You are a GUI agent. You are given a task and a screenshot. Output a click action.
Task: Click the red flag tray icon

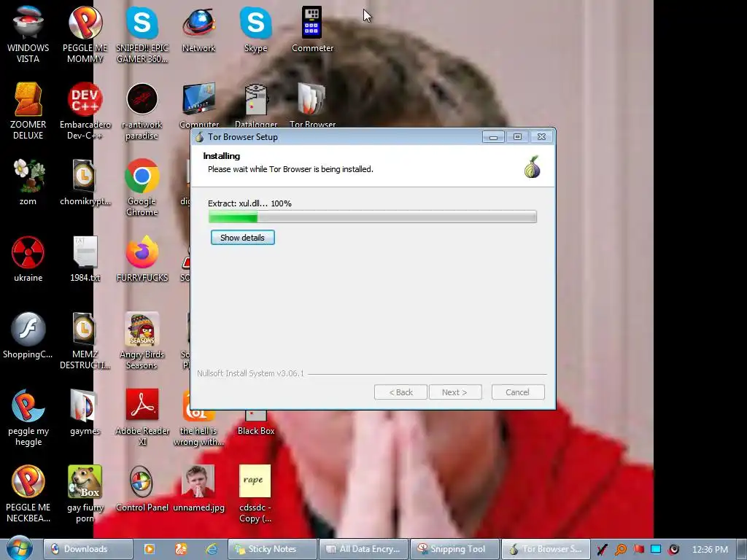point(638,549)
